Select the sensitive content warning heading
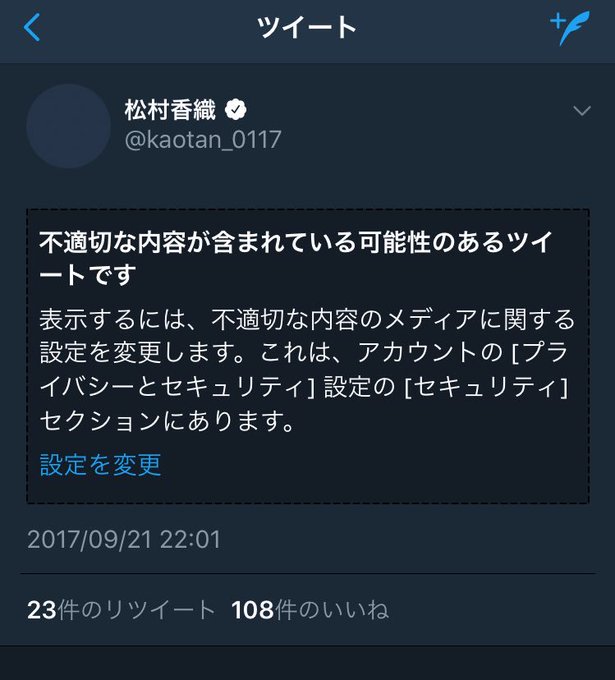 pyautogui.click(x=296, y=258)
